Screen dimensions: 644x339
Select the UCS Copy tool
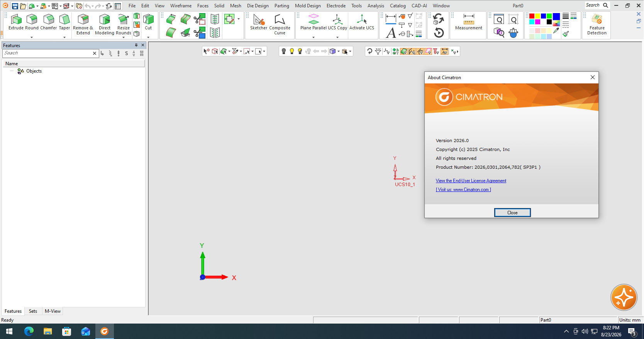click(x=337, y=22)
